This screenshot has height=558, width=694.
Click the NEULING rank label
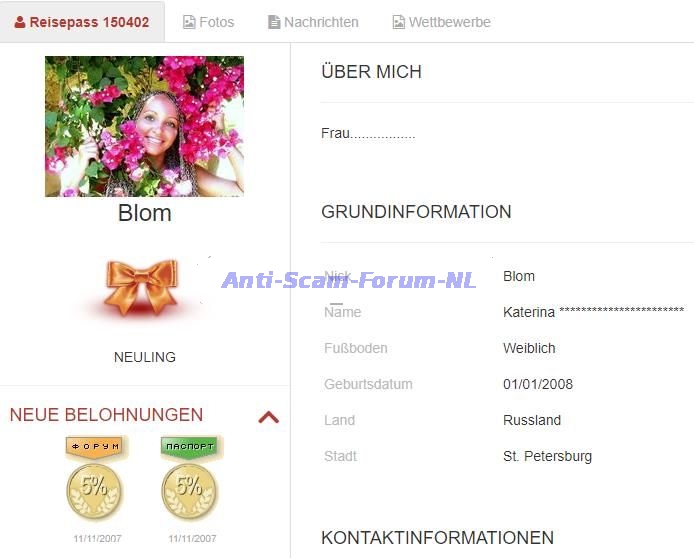(145, 357)
